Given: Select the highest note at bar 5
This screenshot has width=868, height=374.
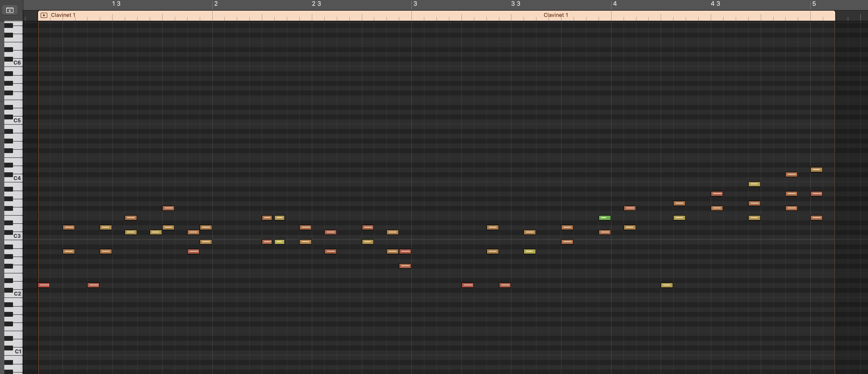Looking at the screenshot, I should (816, 169).
